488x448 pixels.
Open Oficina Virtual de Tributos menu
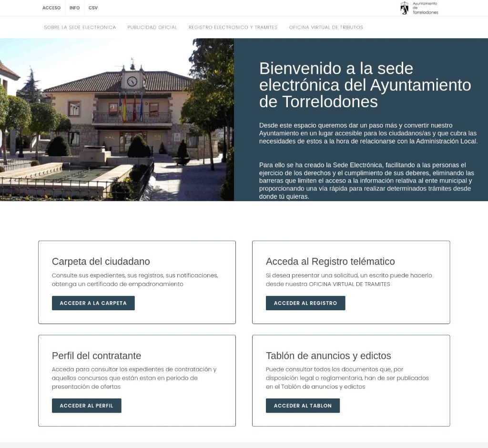(326, 27)
